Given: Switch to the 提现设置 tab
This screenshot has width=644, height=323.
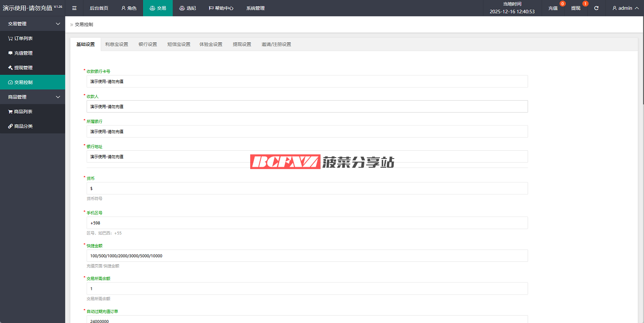Looking at the screenshot, I should pos(241,45).
